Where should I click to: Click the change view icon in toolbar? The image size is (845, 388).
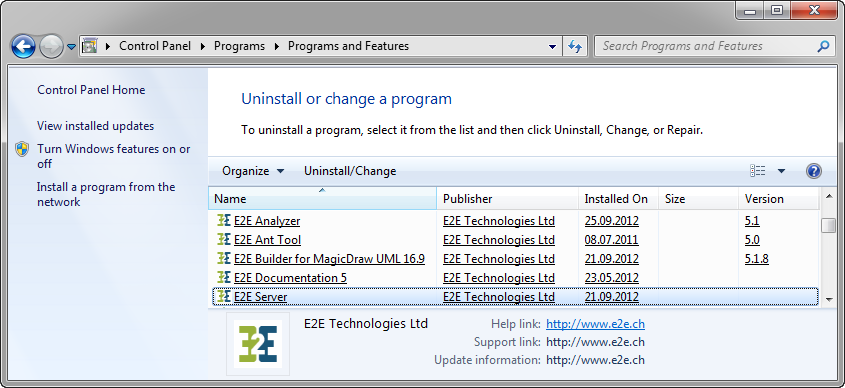click(x=757, y=171)
